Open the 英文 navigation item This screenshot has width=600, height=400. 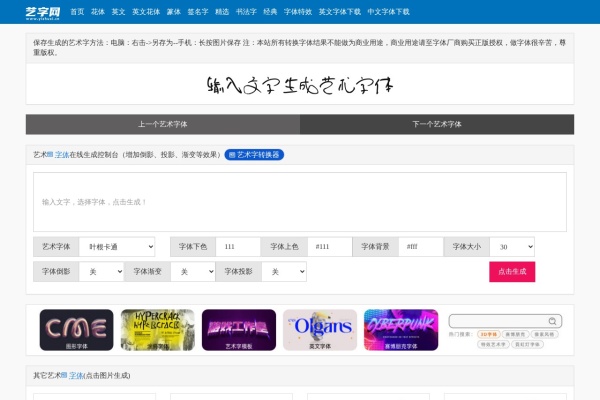point(118,12)
